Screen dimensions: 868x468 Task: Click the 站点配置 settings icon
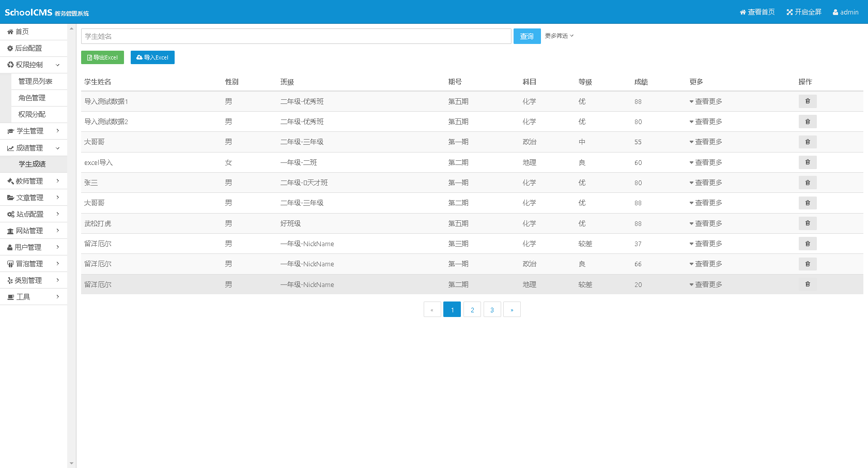pos(11,214)
